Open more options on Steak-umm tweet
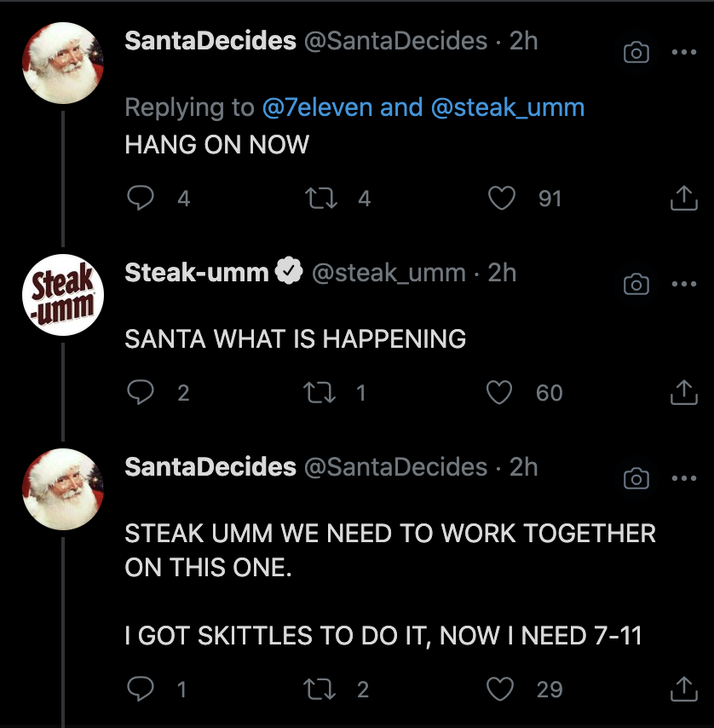This screenshot has width=714, height=728. [x=683, y=284]
